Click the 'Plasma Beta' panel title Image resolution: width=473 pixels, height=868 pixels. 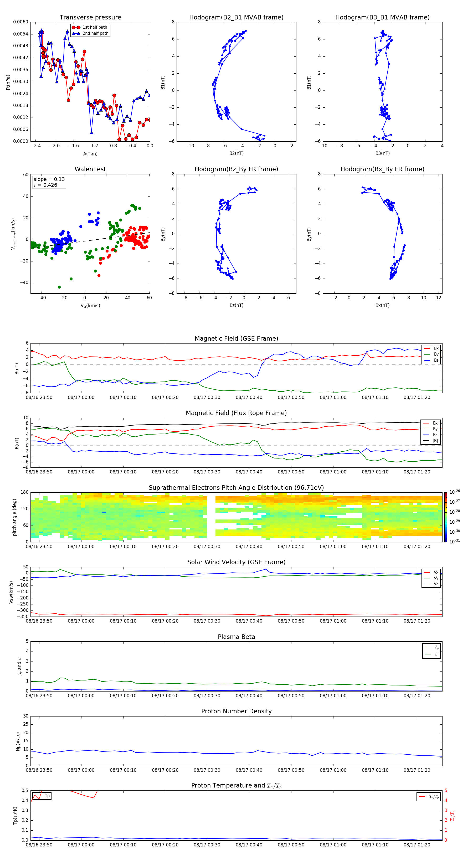[x=236, y=637]
